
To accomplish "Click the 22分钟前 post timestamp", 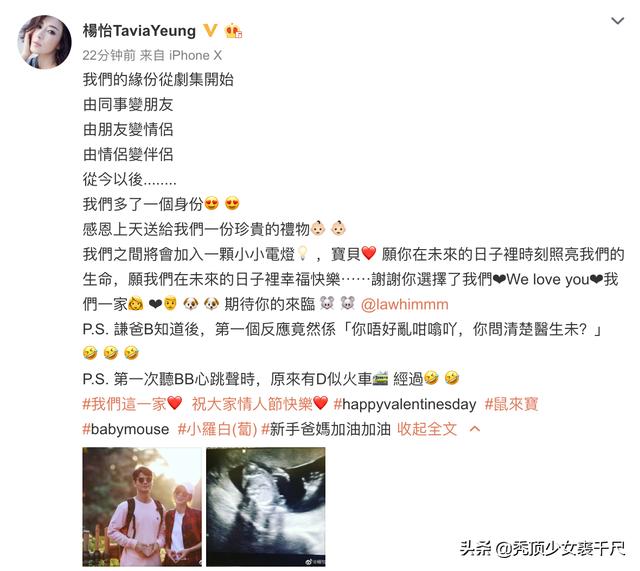I will tap(109, 55).
